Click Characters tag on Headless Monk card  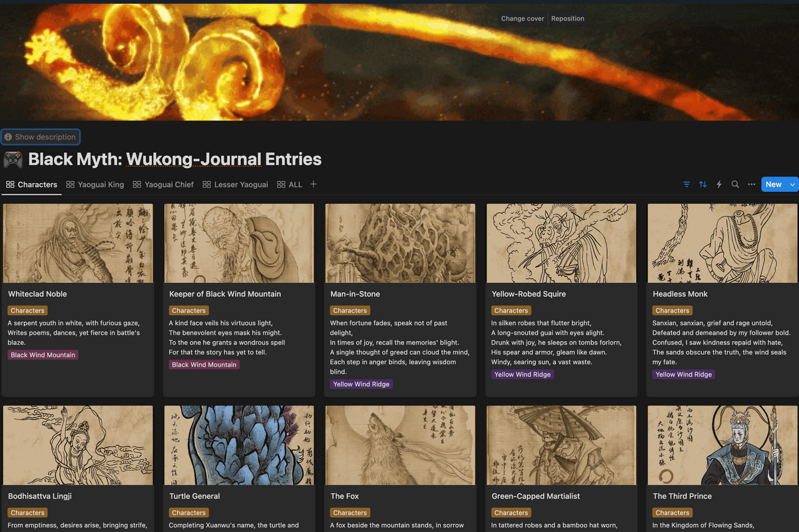point(672,310)
